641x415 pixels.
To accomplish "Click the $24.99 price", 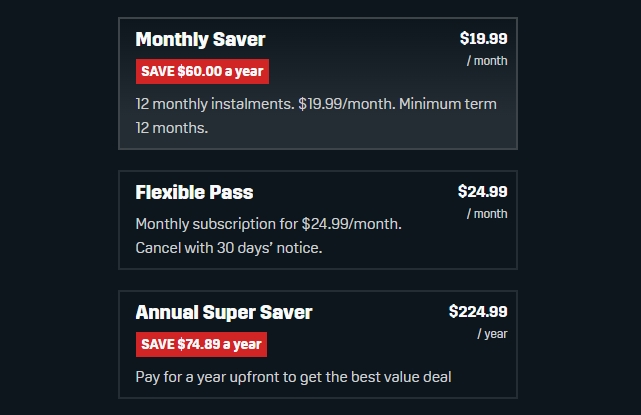I will (x=482, y=192).
